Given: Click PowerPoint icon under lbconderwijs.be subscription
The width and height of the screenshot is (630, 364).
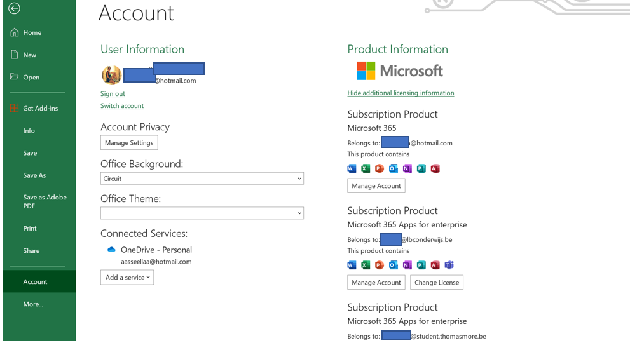Looking at the screenshot, I should pos(380,265).
